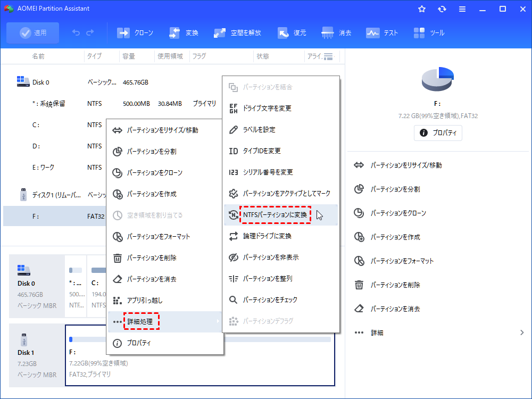This screenshot has width=532, height=399.
Task: Open column settings icon in table header
Action: click(x=328, y=56)
